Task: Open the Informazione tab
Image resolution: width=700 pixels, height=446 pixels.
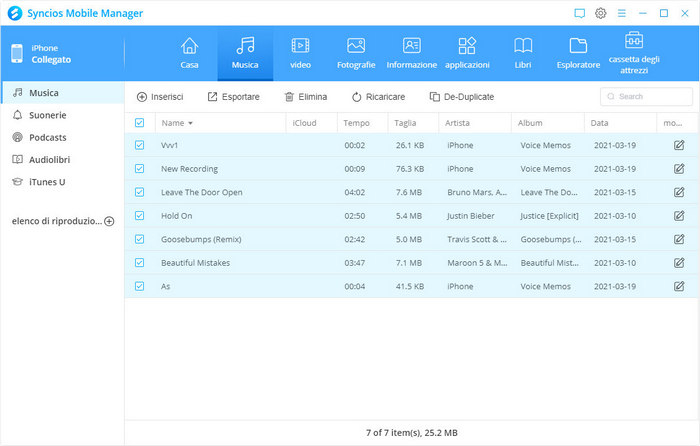Action: click(x=412, y=53)
